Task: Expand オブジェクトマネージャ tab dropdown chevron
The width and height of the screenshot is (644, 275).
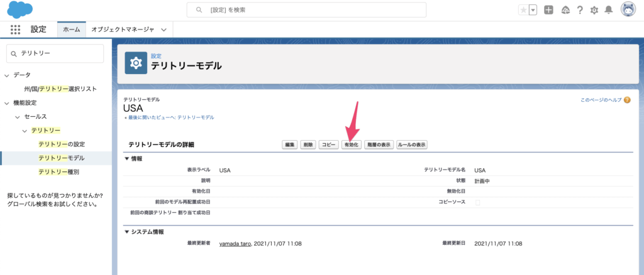Action: (164, 30)
